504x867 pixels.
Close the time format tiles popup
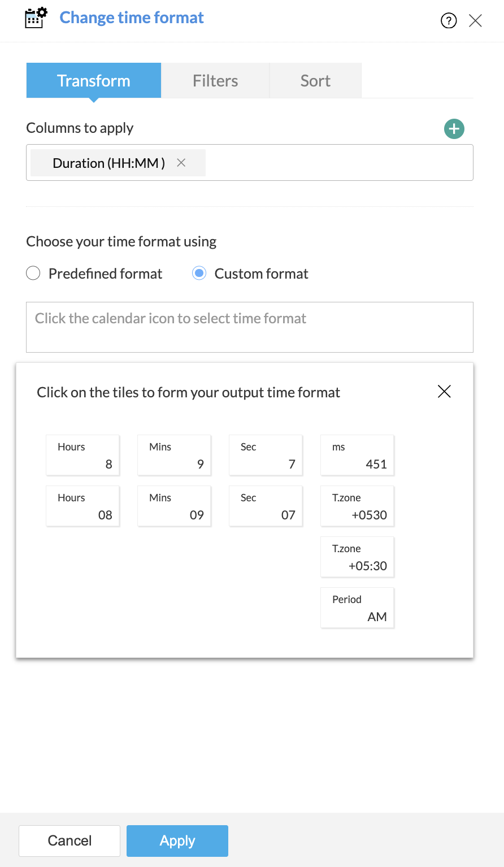click(444, 391)
